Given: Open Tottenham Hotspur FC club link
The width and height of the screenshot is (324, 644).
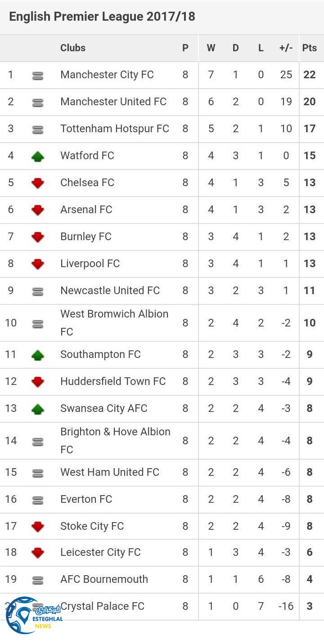Looking at the screenshot, I should pos(115,129).
